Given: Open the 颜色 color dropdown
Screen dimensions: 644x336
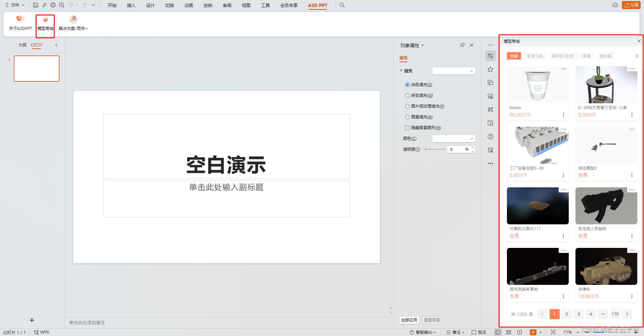Looking at the screenshot, I should [454, 139].
